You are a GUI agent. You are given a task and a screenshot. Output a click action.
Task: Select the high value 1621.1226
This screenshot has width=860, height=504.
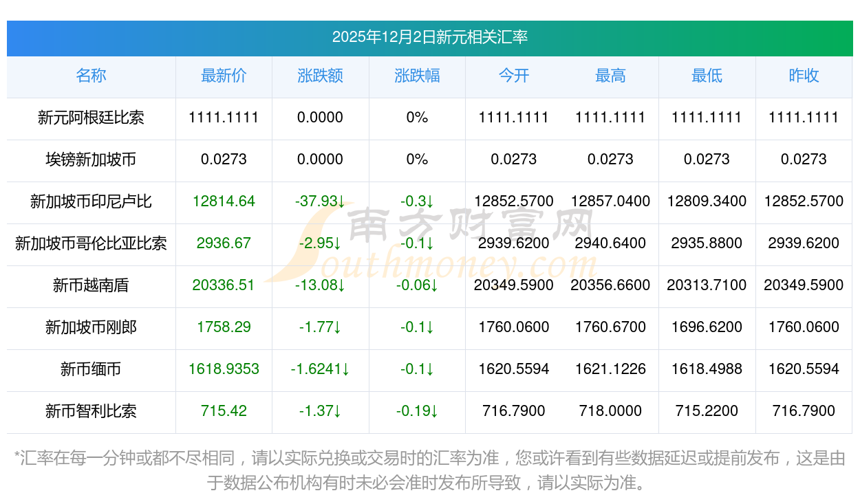pos(610,369)
